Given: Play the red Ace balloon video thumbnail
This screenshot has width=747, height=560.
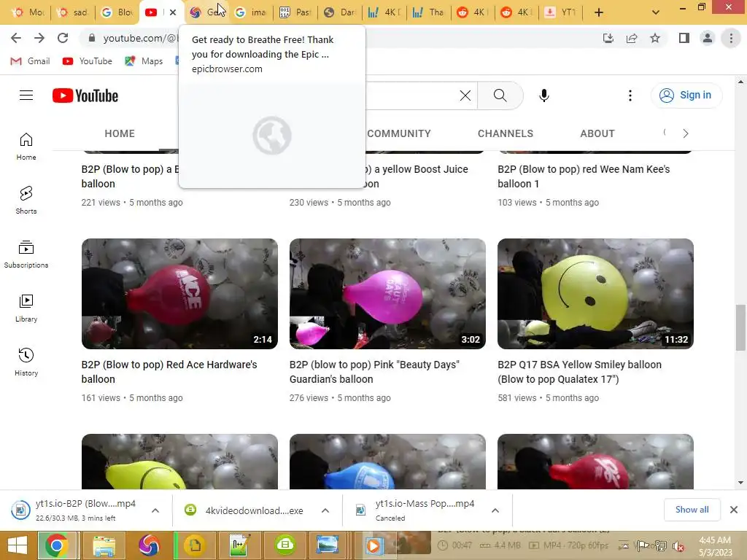Looking at the screenshot, I should tap(179, 294).
